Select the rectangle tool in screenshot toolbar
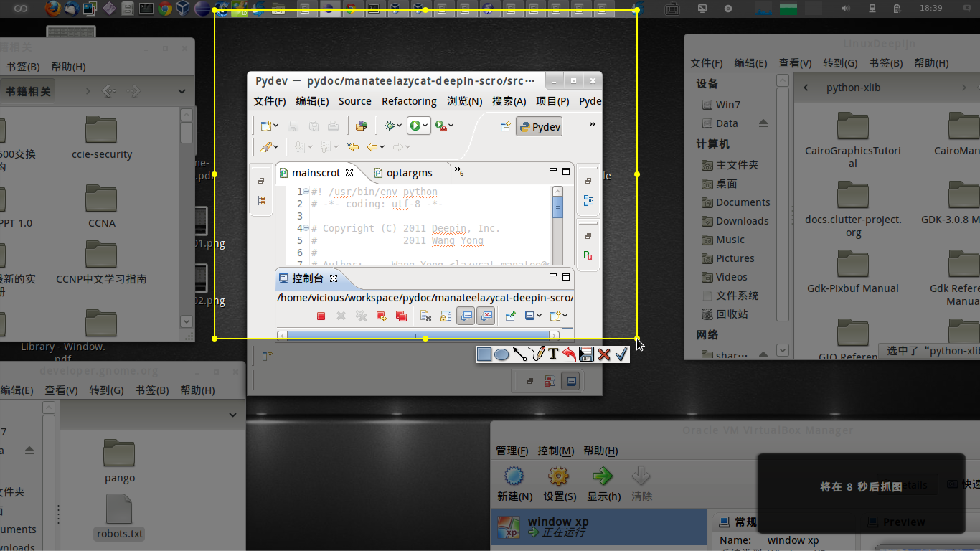Viewport: 980px width, 551px height. pos(484,354)
